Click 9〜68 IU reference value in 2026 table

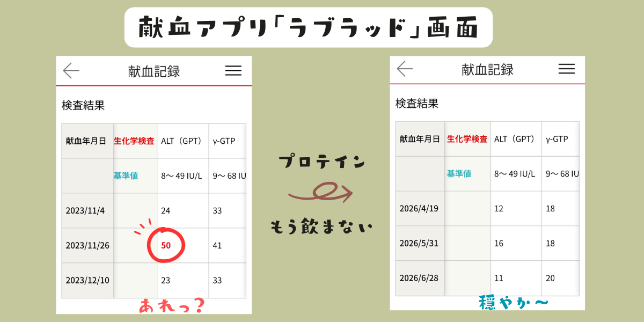[562, 173]
